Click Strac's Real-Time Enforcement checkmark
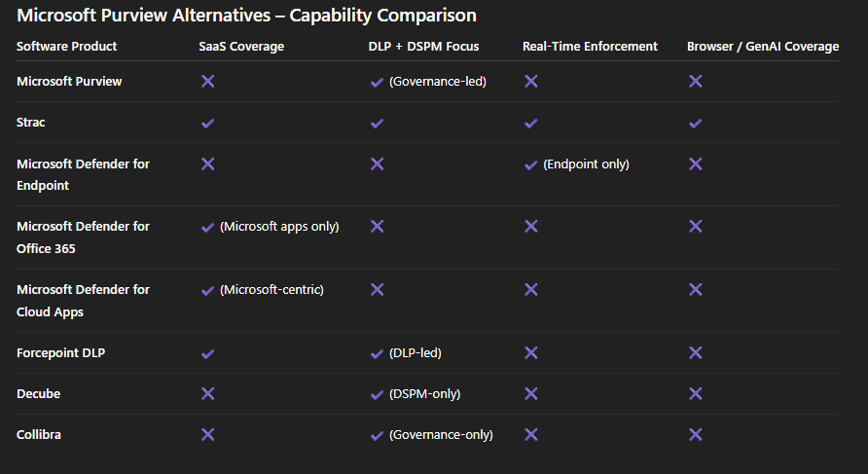 531,123
